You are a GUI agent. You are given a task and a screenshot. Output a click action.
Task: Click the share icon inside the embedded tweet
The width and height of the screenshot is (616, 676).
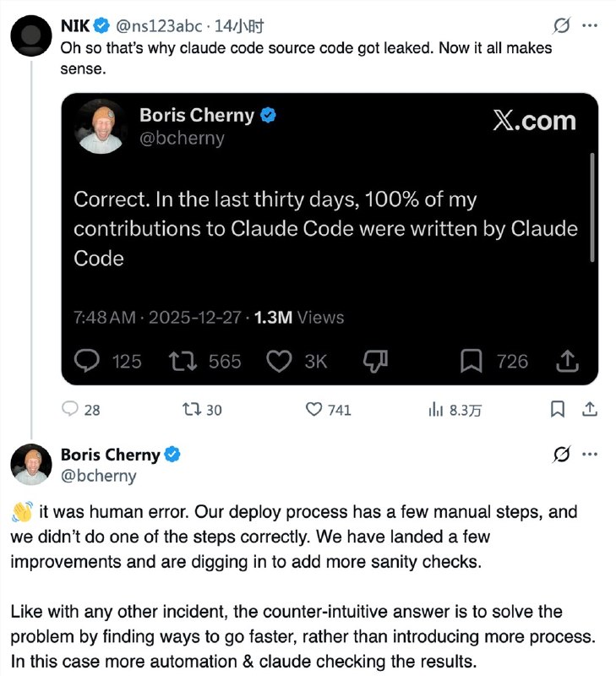point(566,362)
